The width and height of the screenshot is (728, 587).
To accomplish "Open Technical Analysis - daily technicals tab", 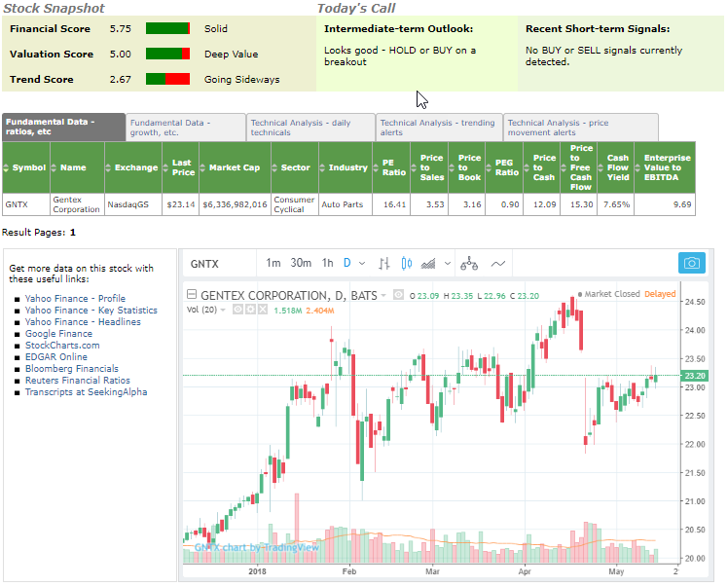I will (310, 128).
